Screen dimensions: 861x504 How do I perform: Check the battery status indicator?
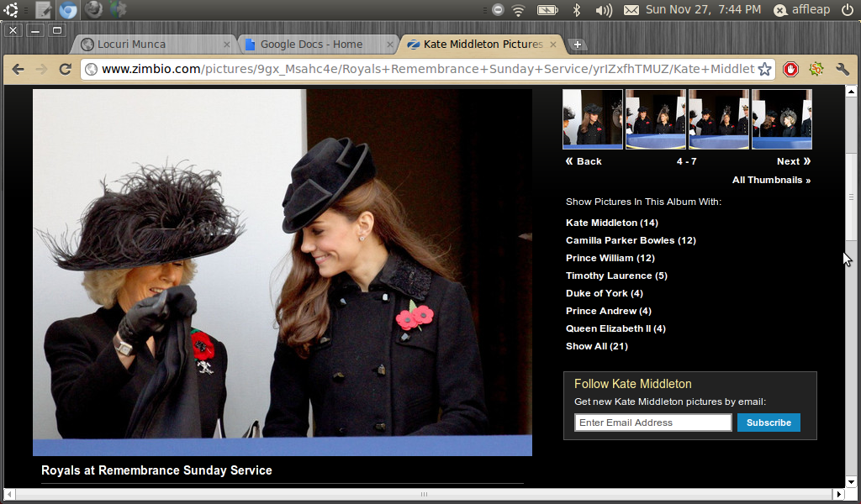(547, 9)
